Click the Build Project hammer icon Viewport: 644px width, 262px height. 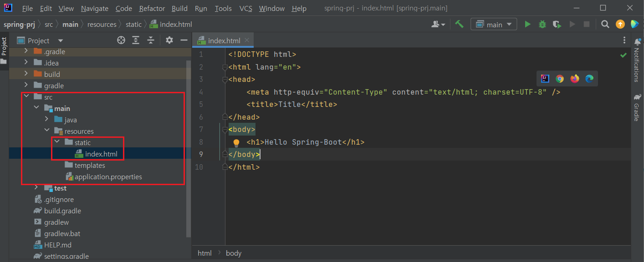click(459, 25)
